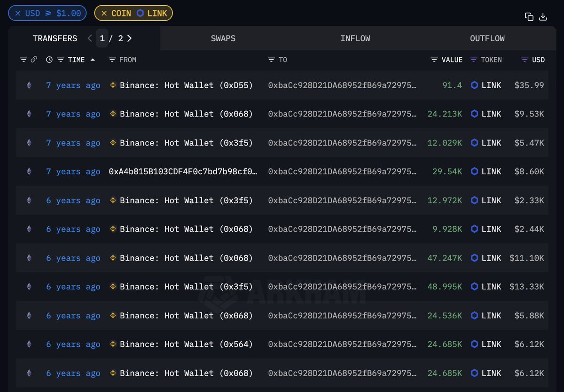Image resolution: width=564 pixels, height=392 pixels.
Task: Click the 7 years ago time in the 91.4 row
Action: (x=73, y=85)
